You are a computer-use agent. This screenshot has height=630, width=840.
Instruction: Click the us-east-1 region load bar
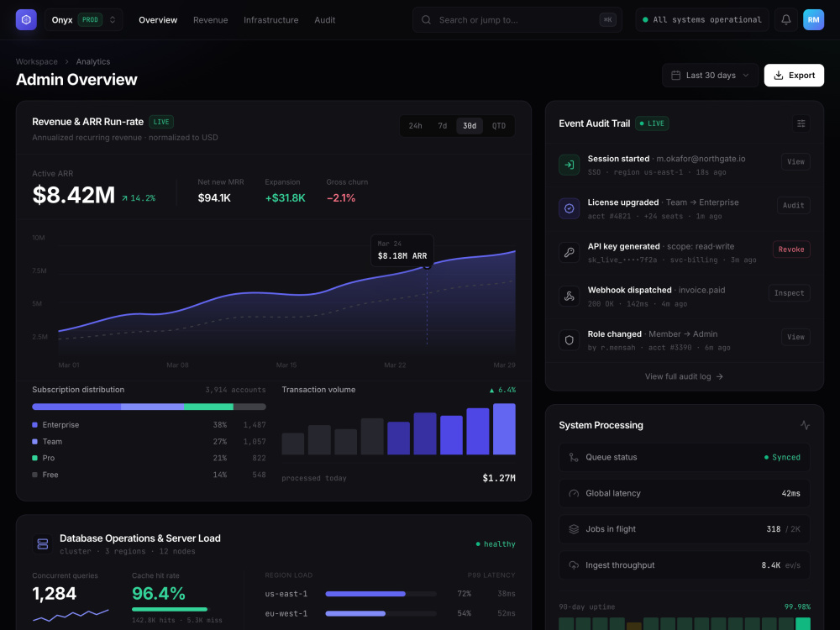[381, 594]
